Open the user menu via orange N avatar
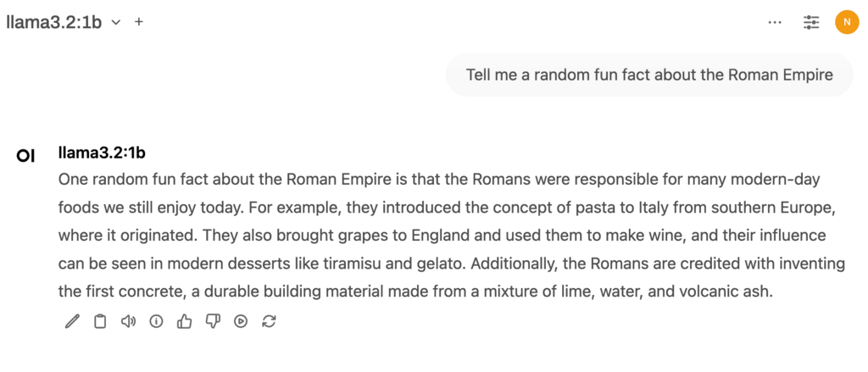 click(846, 23)
